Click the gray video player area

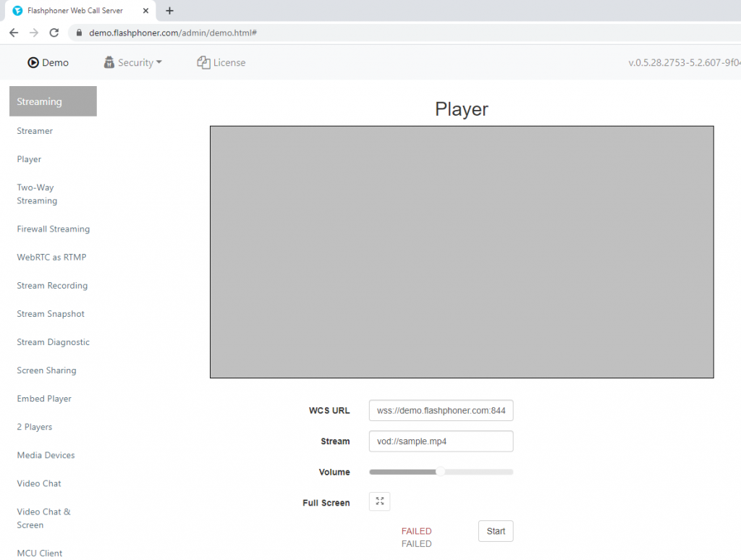[x=462, y=252]
